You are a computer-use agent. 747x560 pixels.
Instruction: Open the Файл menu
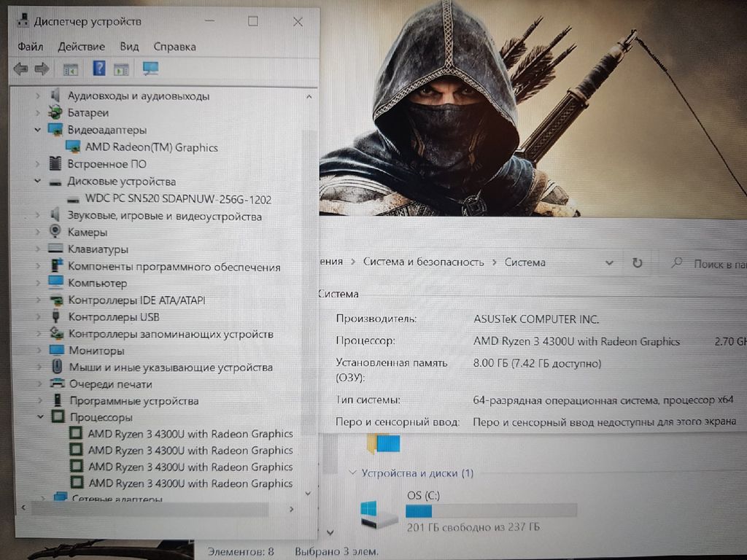pyautogui.click(x=31, y=47)
